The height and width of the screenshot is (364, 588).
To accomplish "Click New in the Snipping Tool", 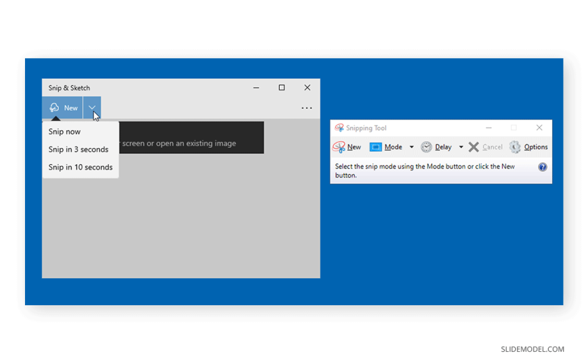I will coord(347,147).
